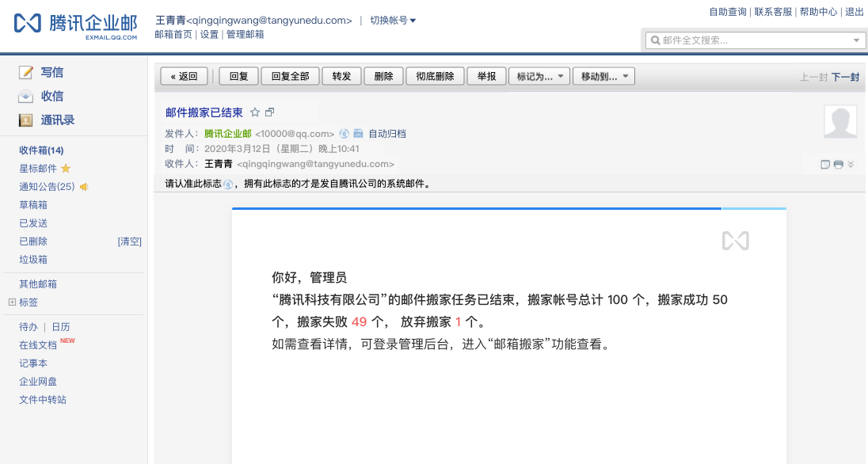Click 回复全部 to reply all

tap(290, 77)
